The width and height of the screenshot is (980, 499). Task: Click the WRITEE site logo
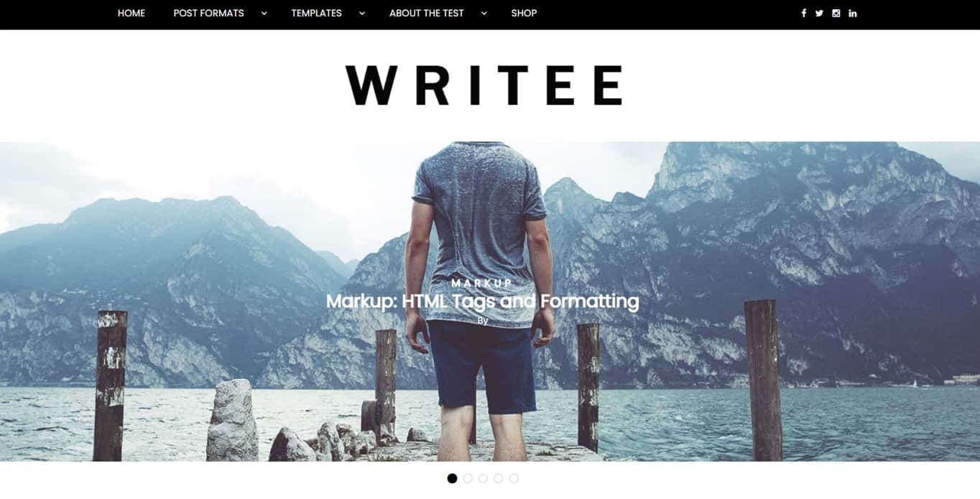click(484, 85)
